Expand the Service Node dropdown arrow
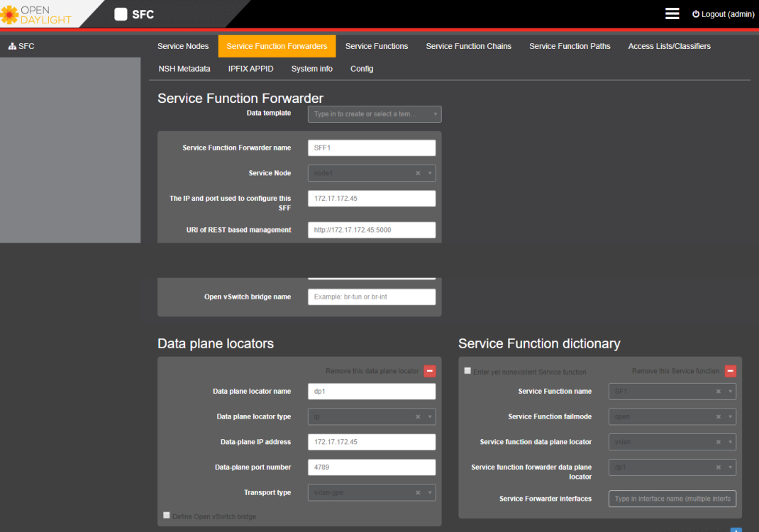 430,173
